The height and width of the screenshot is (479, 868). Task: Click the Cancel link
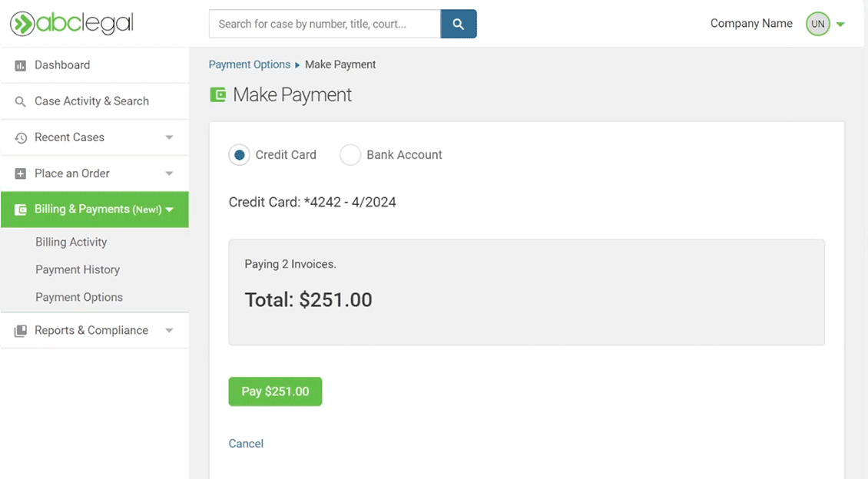point(246,444)
